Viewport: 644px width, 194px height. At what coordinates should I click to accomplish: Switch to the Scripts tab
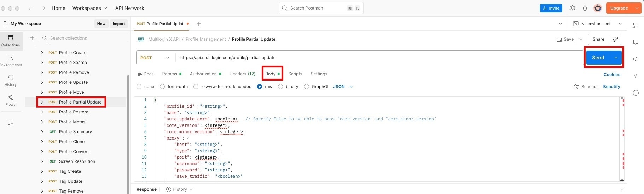pos(295,74)
